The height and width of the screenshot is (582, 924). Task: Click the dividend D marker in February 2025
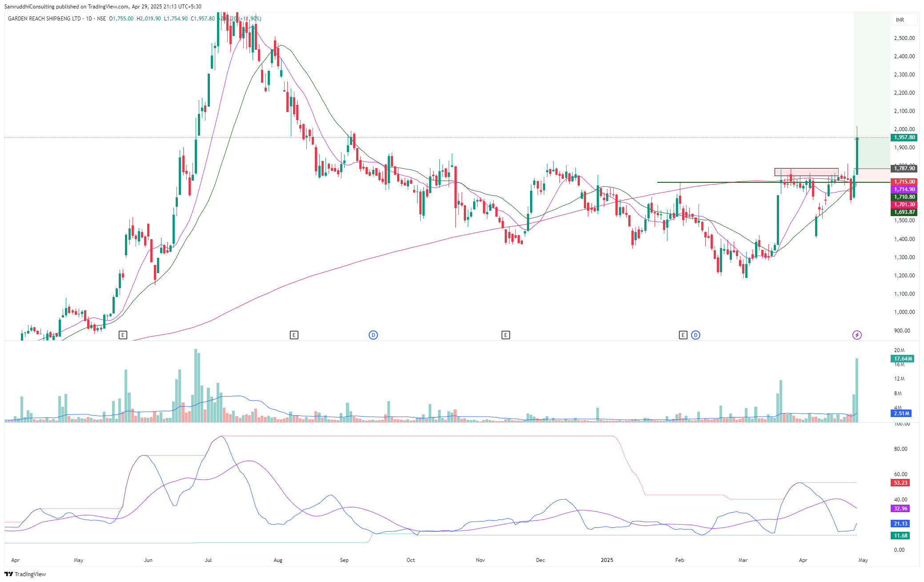(696, 335)
